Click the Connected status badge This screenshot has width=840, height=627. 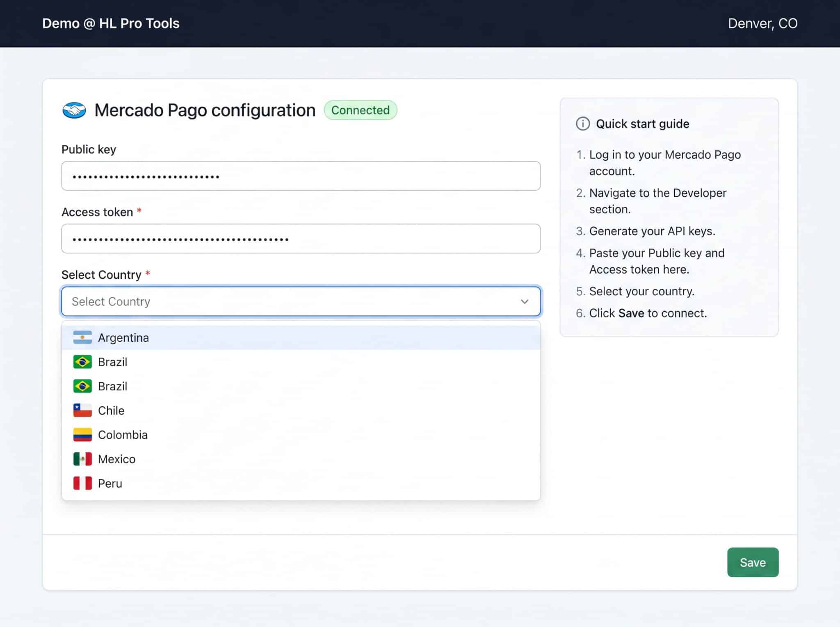click(x=360, y=110)
